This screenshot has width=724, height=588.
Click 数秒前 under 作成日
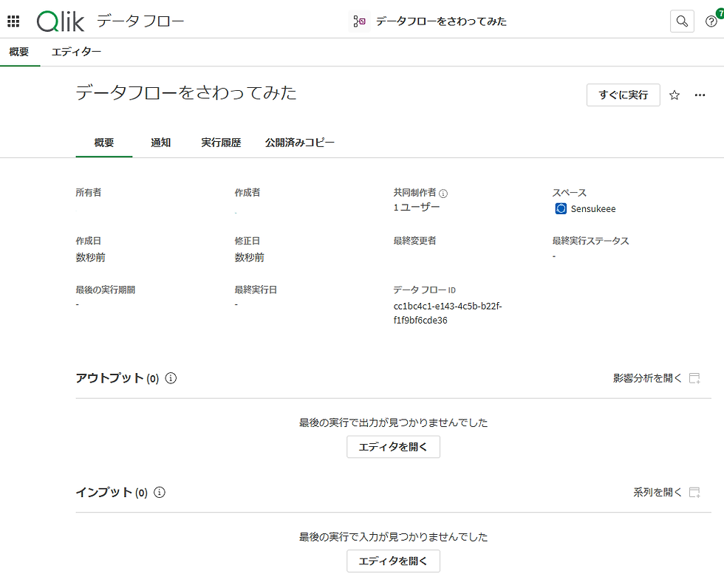[90, 258]
